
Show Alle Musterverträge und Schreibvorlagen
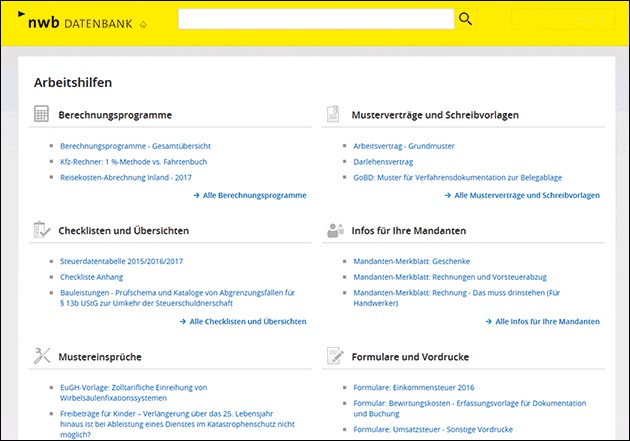[521, 196]
